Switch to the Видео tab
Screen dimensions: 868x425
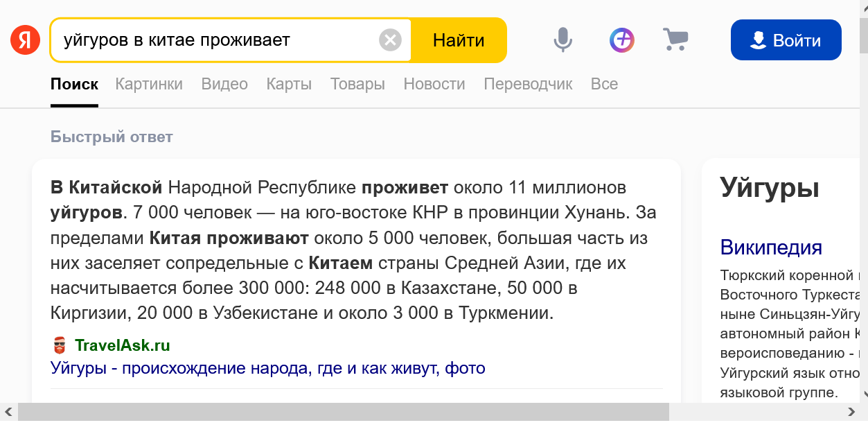224,84
